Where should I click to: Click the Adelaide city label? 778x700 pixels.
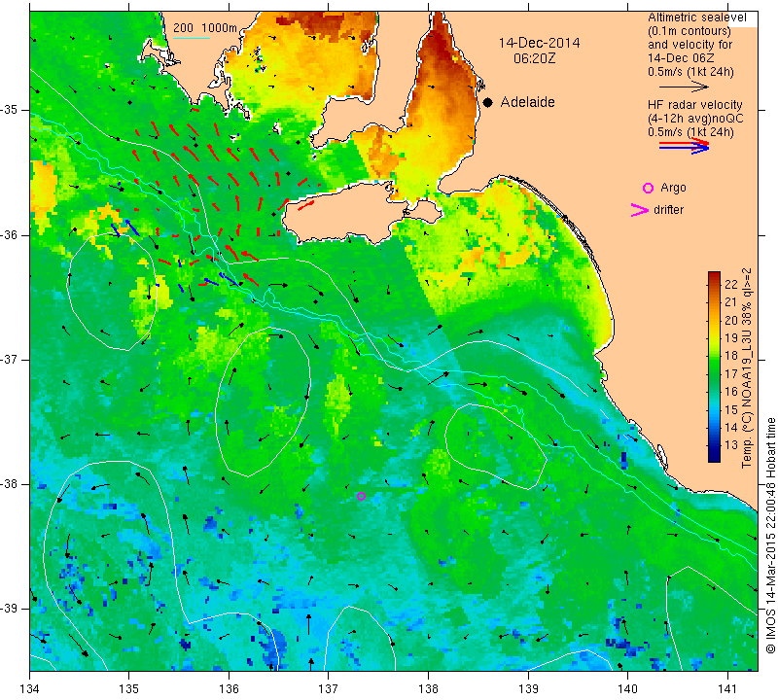[527, 102]
